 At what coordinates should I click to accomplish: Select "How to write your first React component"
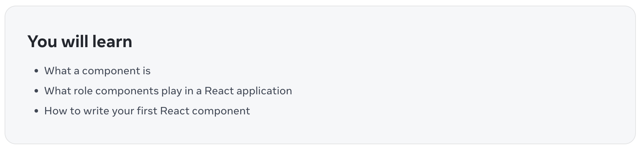tap(147, 111)
